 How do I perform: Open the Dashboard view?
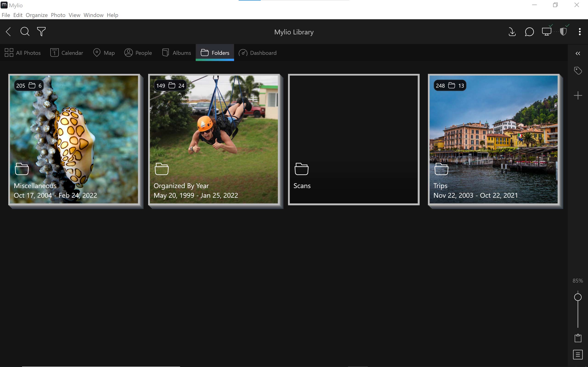257,53
